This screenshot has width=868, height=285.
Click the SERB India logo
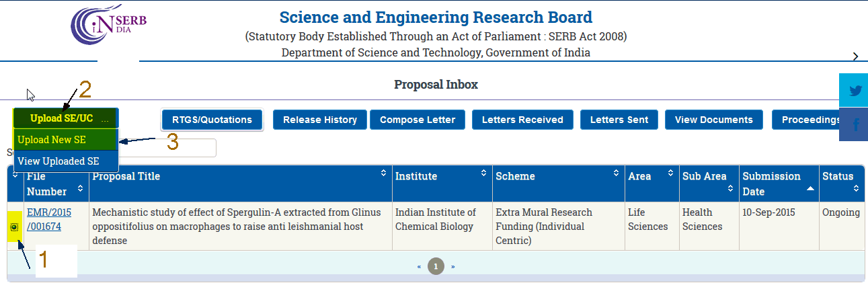[x=109, y=28]
